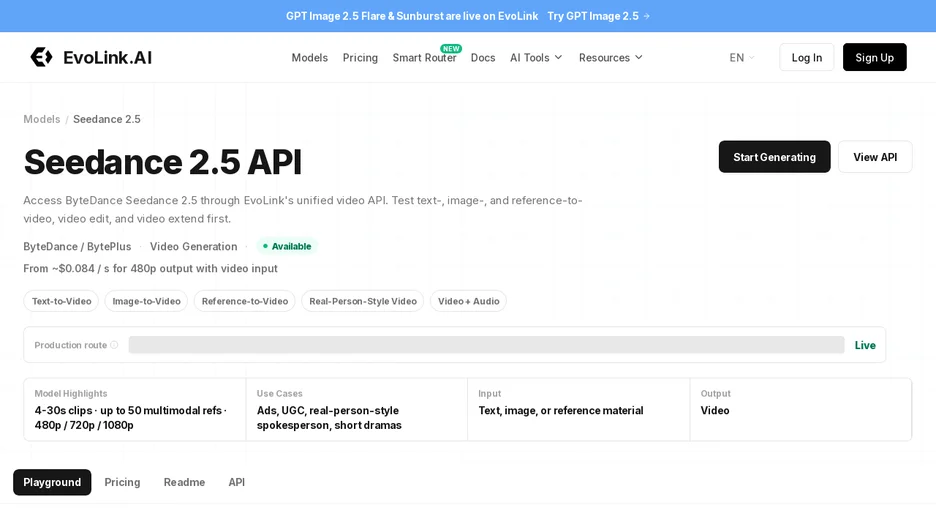Click the GPT Image 2.5 banner announcement text
Image resolution: width=936 pixels, height=527 pixels.
pos(412,16)
